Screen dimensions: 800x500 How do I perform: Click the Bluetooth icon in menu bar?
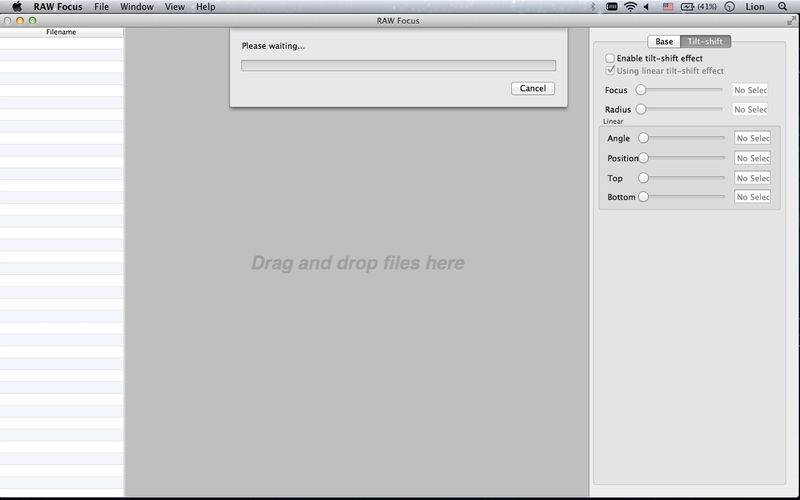click(593, 7)
